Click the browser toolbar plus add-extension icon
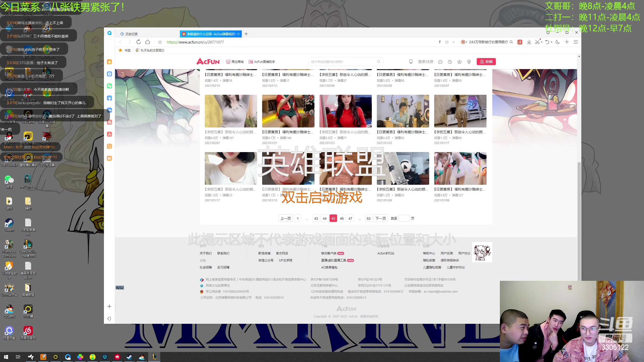 coord(567,42)
